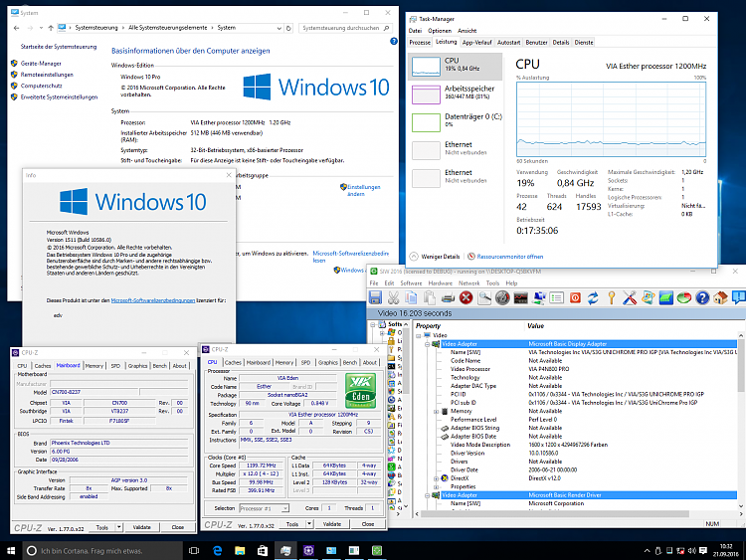746x560 pixels.
Task: Click the blue refresh arrows icon in SIW
Action: point(593,298)
